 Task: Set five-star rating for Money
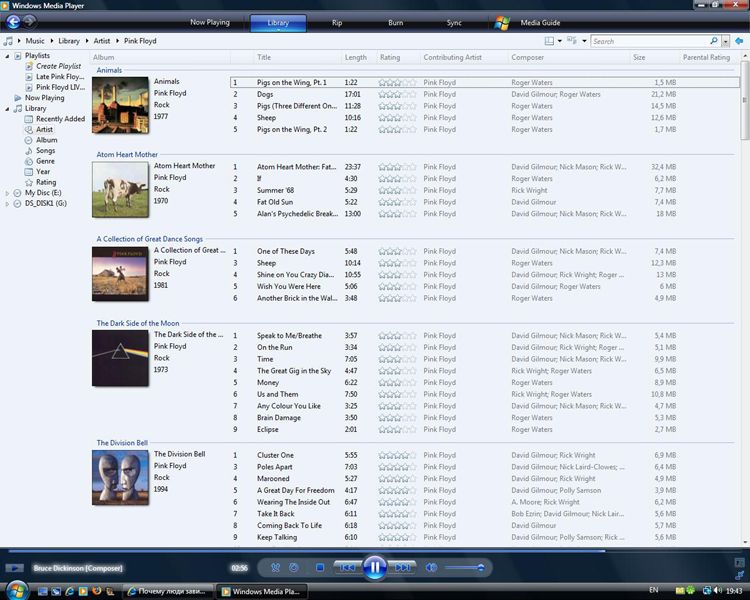[x=413, y=382]
